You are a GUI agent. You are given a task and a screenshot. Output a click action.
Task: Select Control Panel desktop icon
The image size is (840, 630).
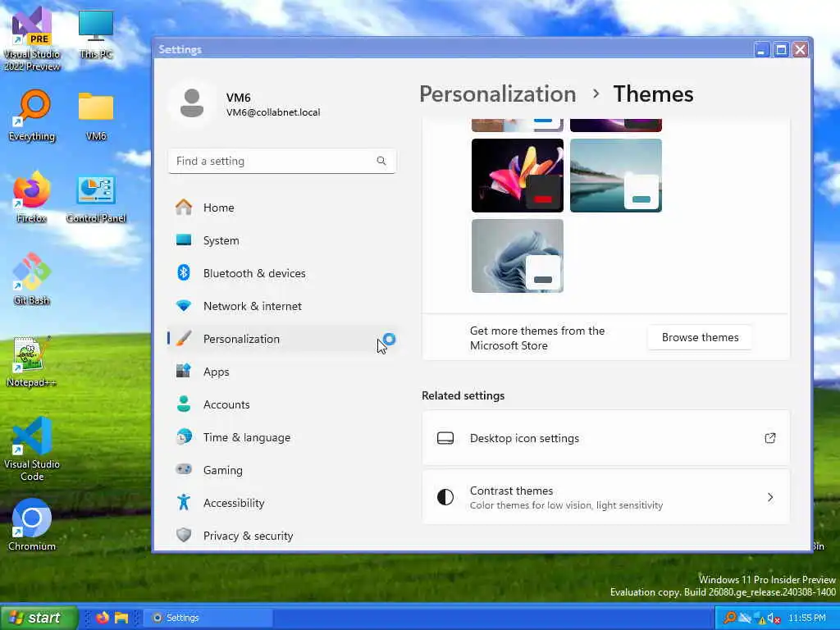(96, 198)
